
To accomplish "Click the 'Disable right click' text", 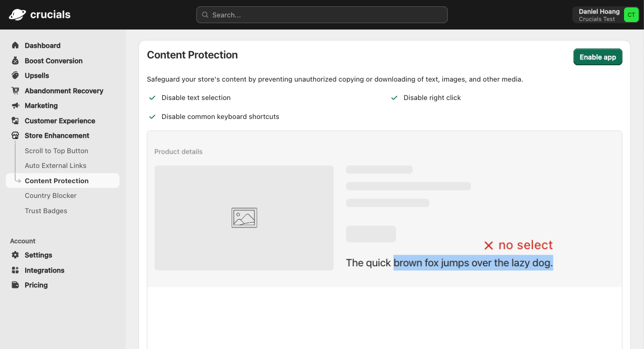I will point(432,98).
